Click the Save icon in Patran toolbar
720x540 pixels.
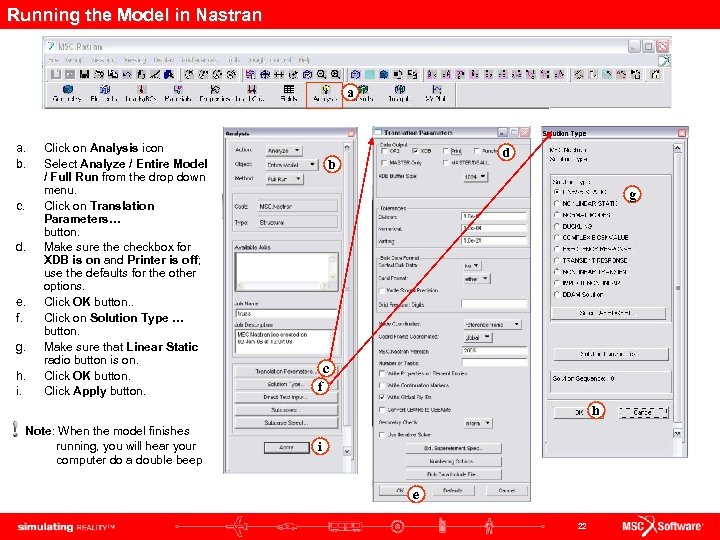[84, 74]
